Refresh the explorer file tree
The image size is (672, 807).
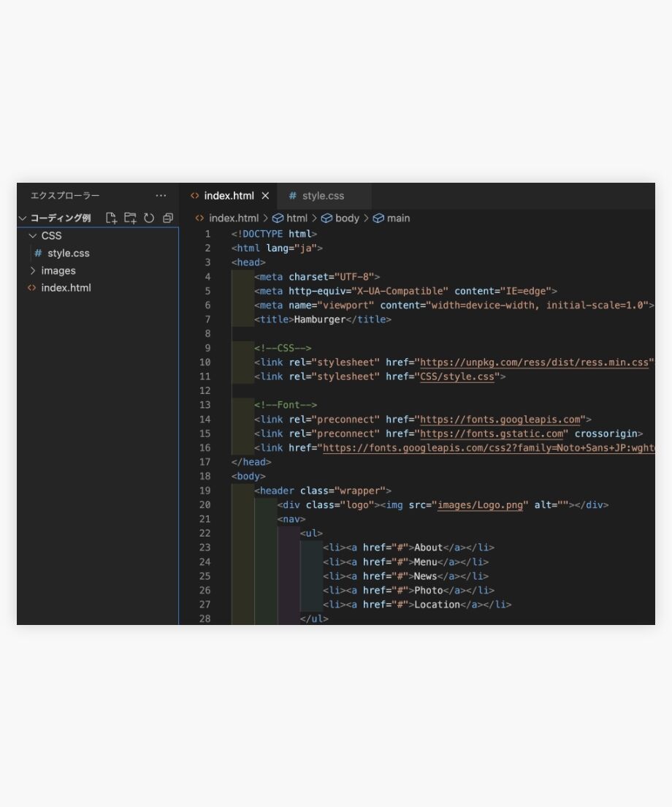149,218
